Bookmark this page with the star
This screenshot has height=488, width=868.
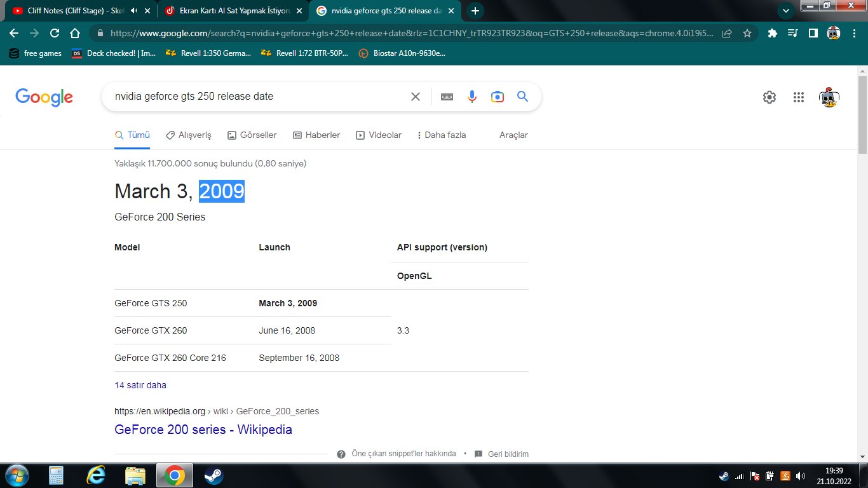pyautogui.click(x=747, y=33)
